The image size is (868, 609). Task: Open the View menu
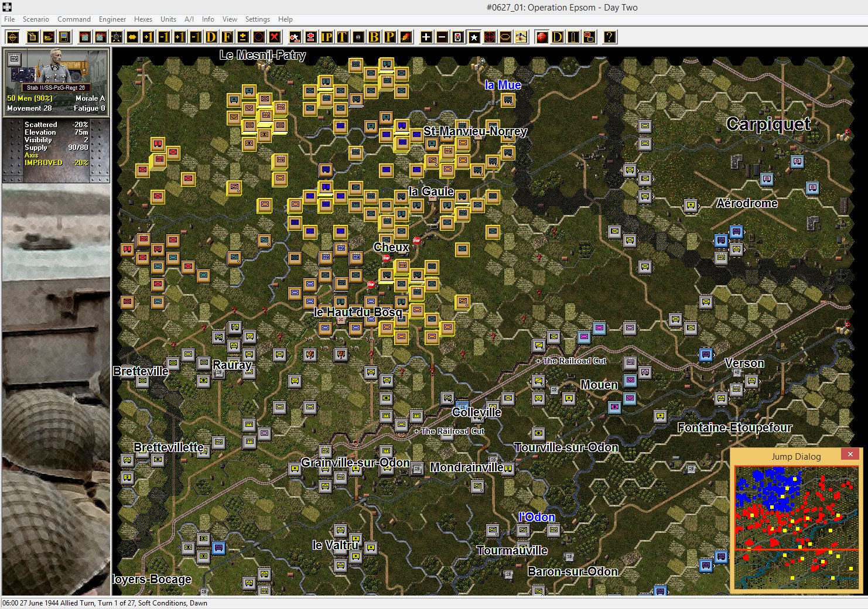(230, 19)
